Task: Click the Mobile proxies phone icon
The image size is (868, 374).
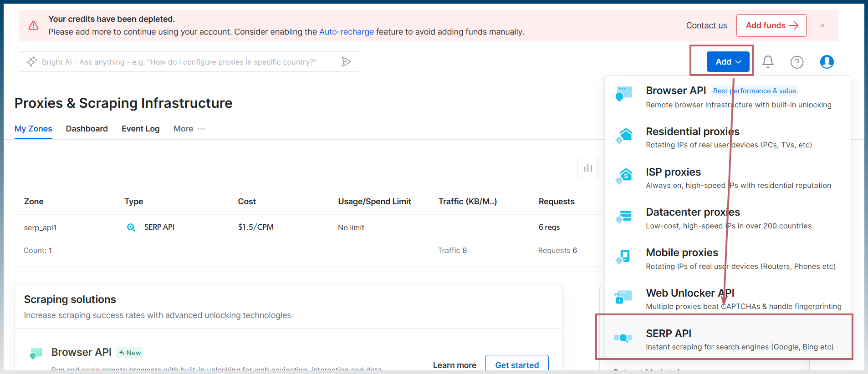Action: pos(623,257)
